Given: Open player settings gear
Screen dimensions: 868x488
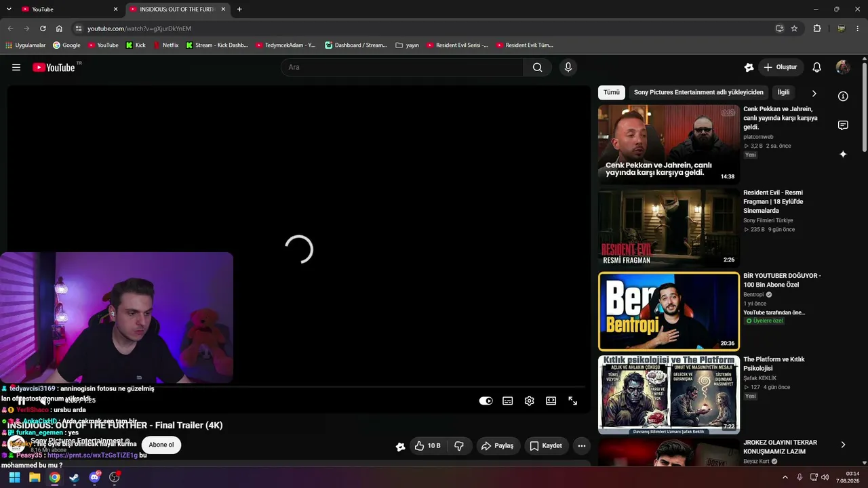Looking at the screenshot, I should (529, 401).
